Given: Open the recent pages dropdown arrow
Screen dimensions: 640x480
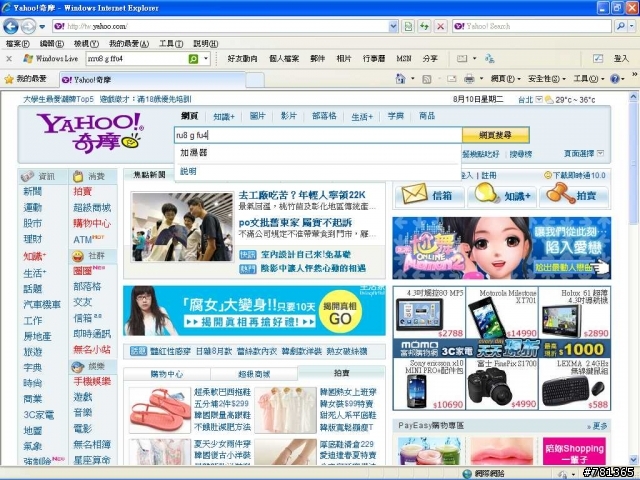Looking at the screenshot, I should coord(42,27).
